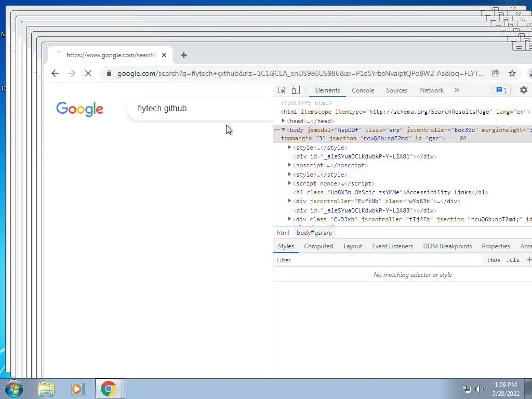Show more DevTools tabs with the chevrons

(x=457, y=90)
